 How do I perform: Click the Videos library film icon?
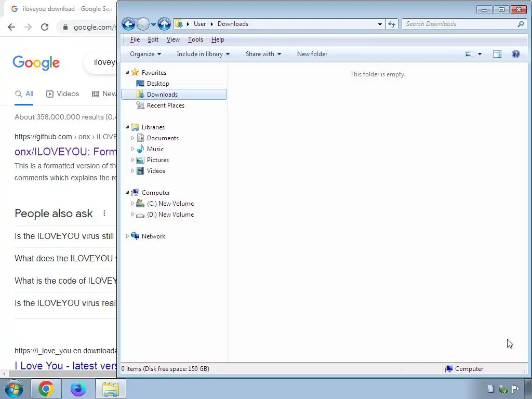tap(140, 170)
